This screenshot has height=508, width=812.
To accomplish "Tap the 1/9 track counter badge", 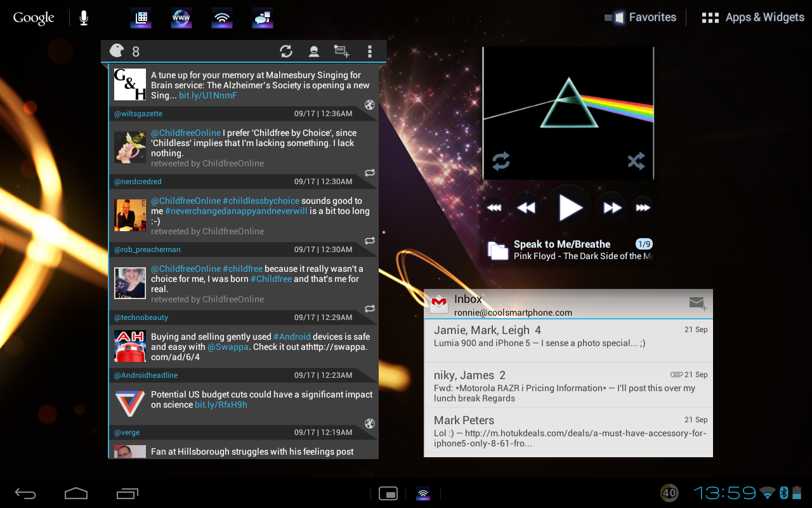I will point(644,244).
